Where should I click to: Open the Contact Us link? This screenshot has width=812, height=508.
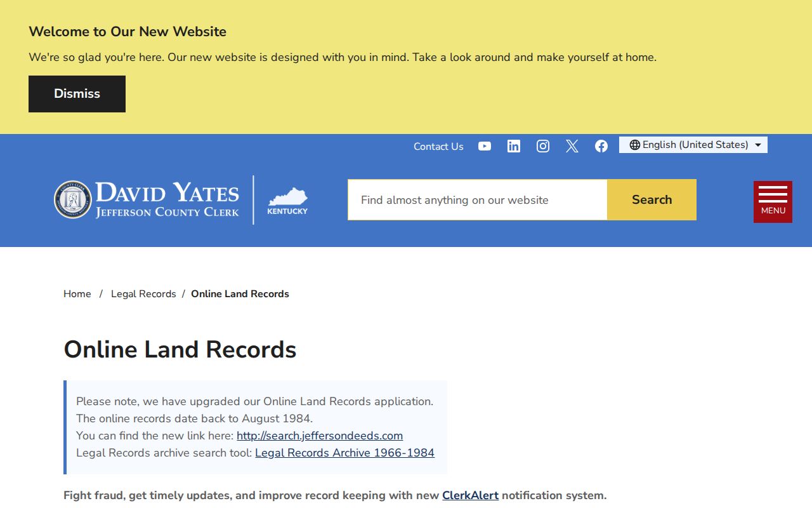coord(438,146)
